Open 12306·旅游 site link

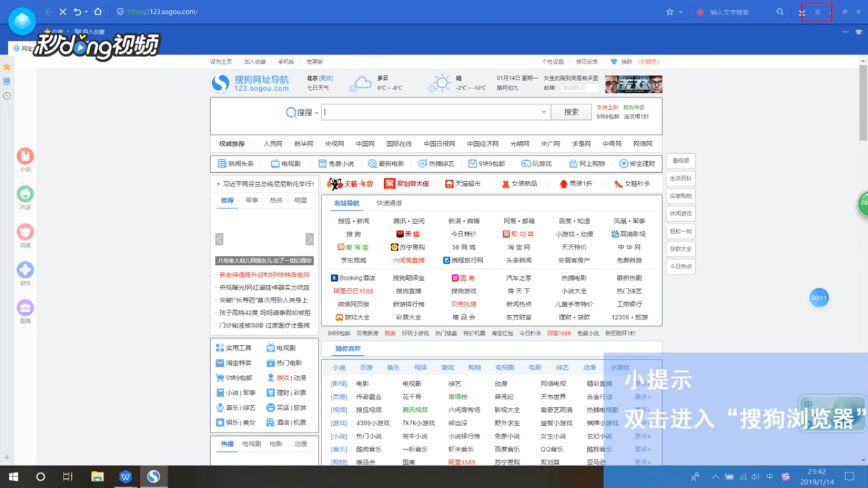tap(630, 317)
